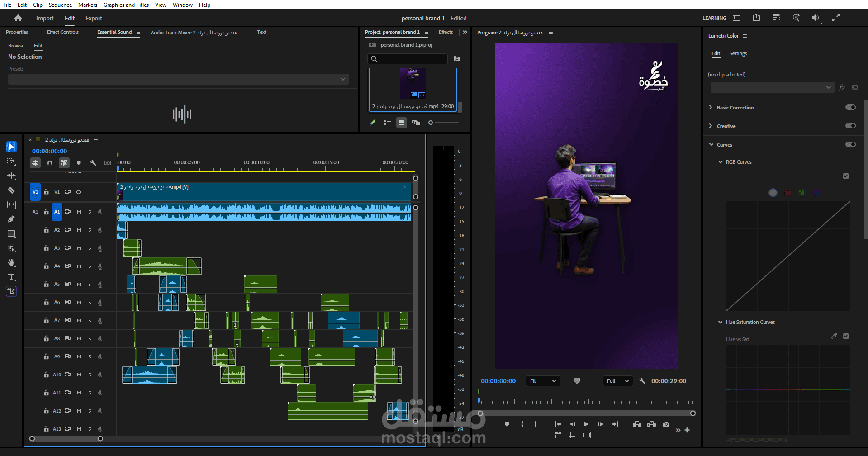Viewport: 868px width, 456px height.
Task: Open Quick Export share icon
Action: [756, 18]
